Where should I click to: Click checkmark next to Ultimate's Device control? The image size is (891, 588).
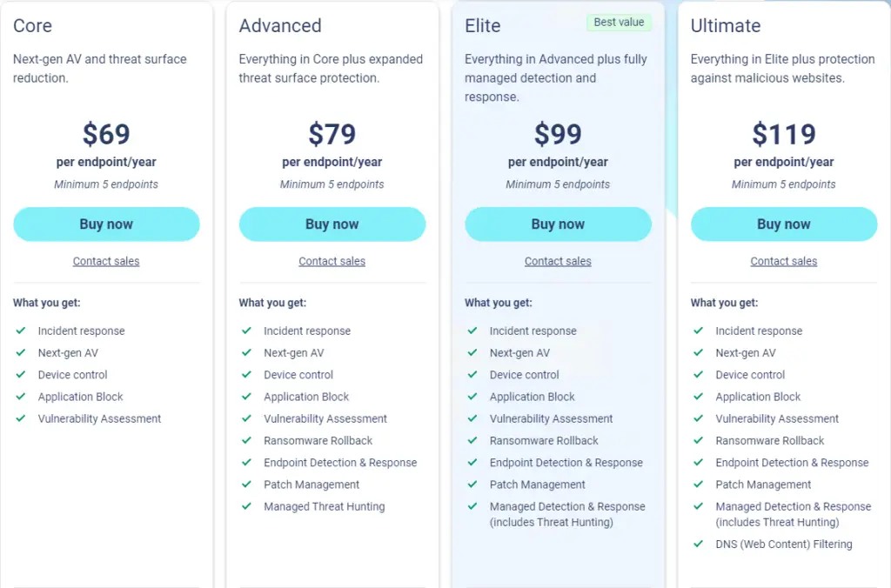coord(698,375)
